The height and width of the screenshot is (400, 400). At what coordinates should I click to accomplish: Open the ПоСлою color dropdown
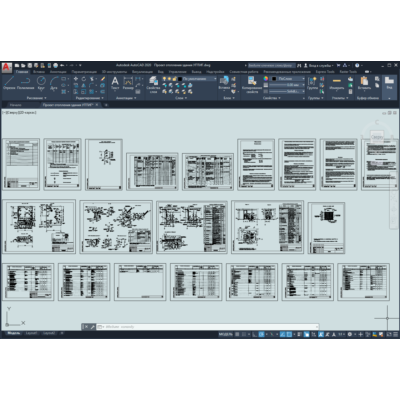pos(288,79)
